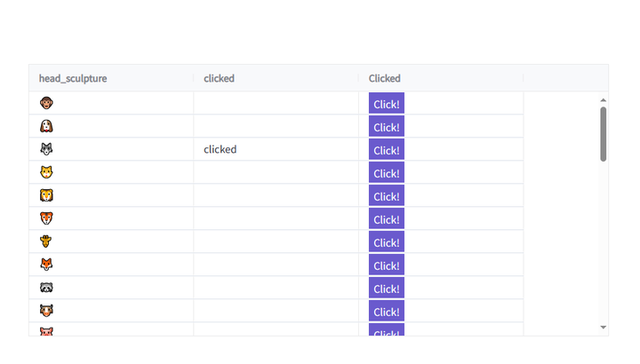
Task: Select the dog face emoji
Action: pos(46,126)
